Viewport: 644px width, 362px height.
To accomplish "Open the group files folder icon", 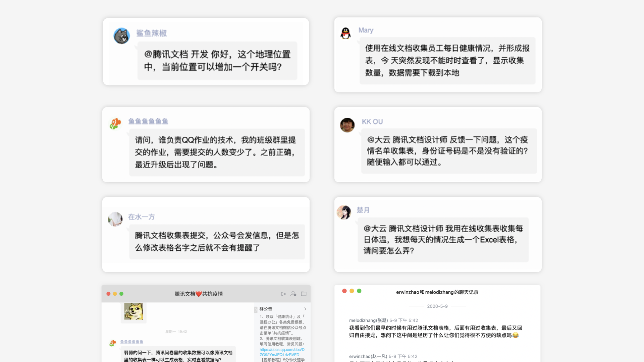I will [x=304, y=294].
